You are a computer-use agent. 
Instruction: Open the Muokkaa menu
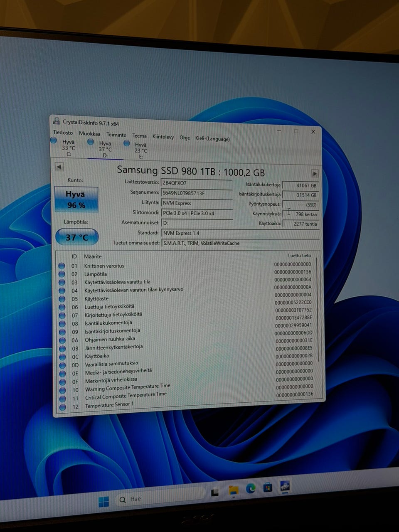click(90, 134)
